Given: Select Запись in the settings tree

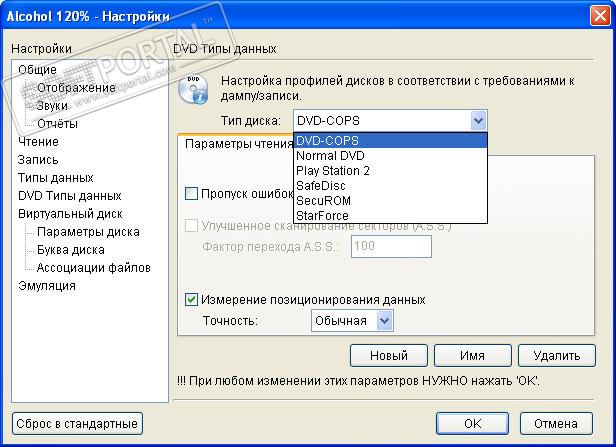Looking at the screenshot, I should tap(38, 159).
